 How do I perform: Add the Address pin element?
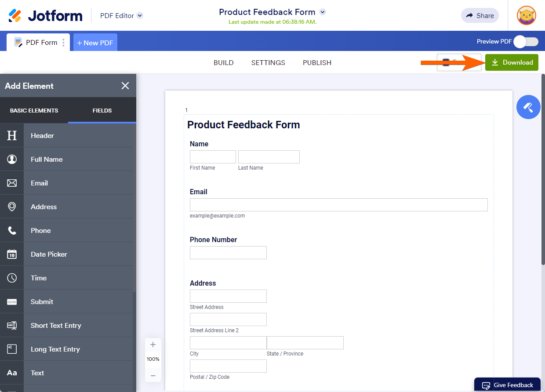(x=12, y=207)
